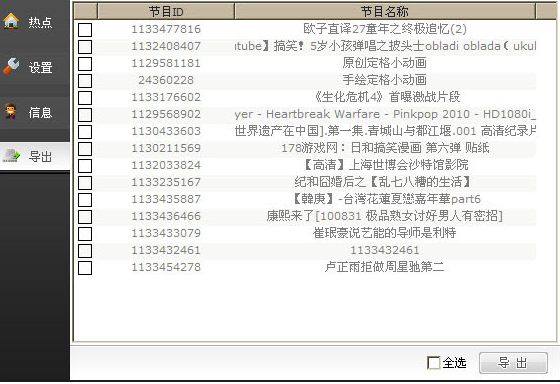Click the house icon for 热点
The width and height of the screenshot is (560, 384).
click(x=11, y=21)
